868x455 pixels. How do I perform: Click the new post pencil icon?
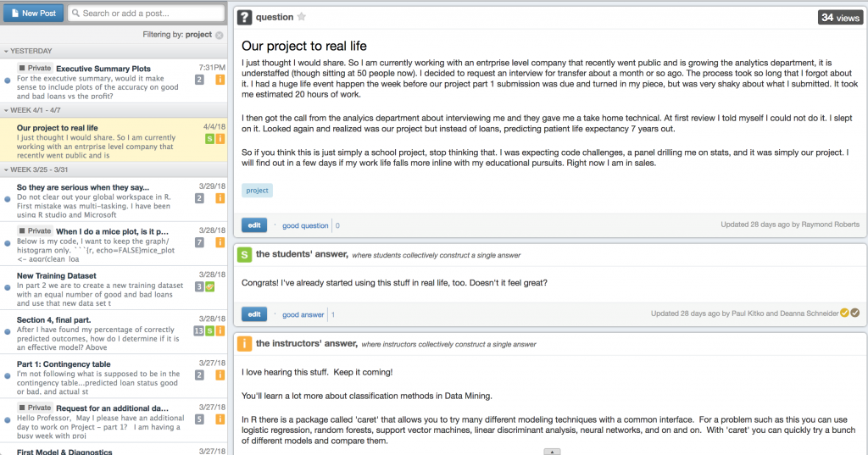click(x=14, y=13)
